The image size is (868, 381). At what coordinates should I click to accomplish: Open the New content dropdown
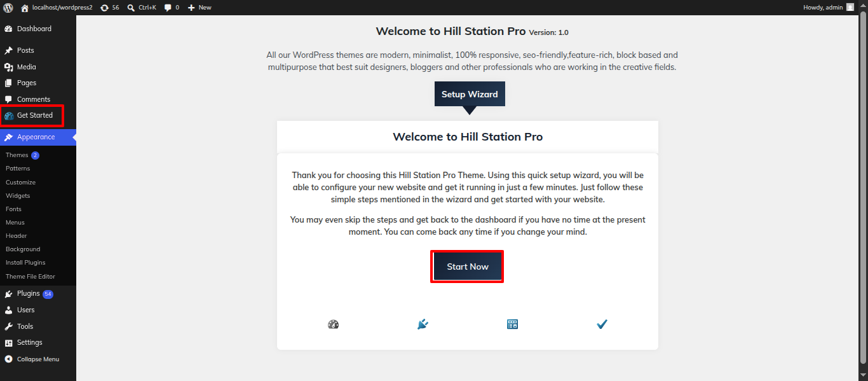tap(200, 8)
